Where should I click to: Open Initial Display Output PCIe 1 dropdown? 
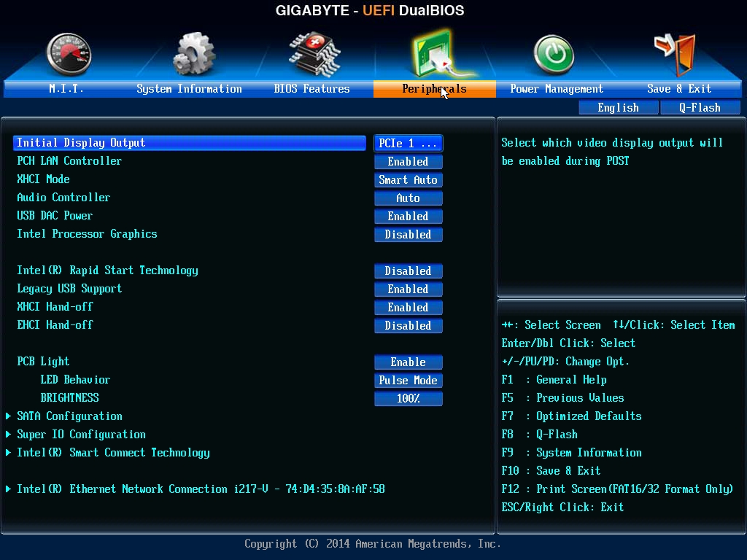point(409,144)
